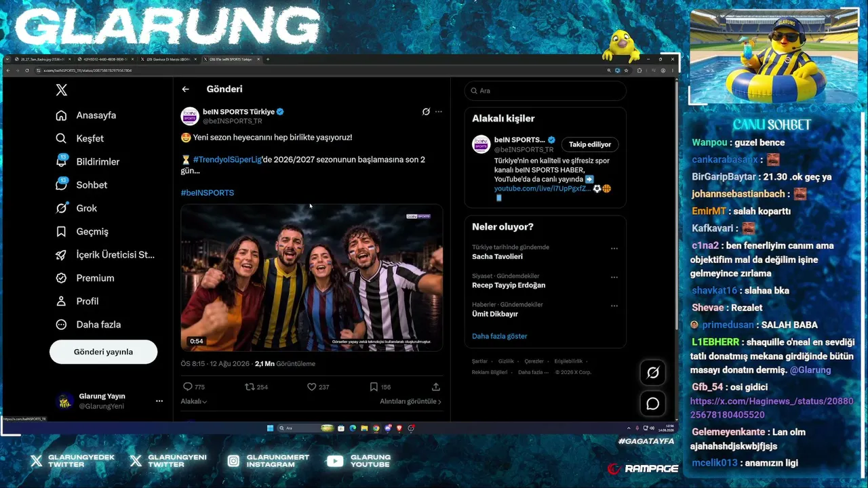This screenshot has width=868, height=488.
Task: Show hidden system tray icons
Action: click(x=628, y=428)
